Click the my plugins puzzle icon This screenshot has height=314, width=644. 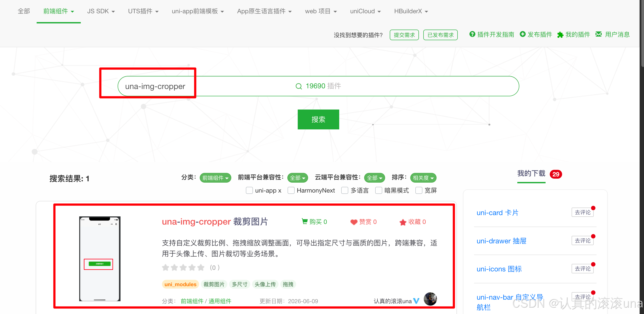pyautogui.click(x=560, y=35)
